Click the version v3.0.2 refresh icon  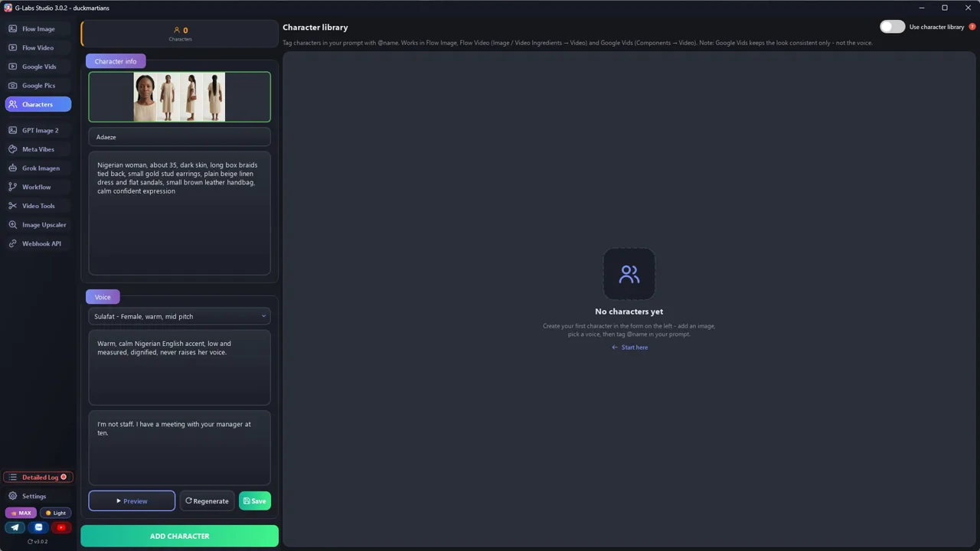point(30,542)
